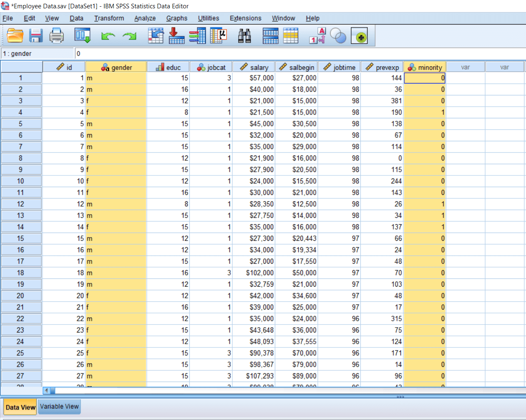The height and width of the screenshot is (420, 526).
Task: Save the document with the floppy disk icon
Action: [36, 36]
